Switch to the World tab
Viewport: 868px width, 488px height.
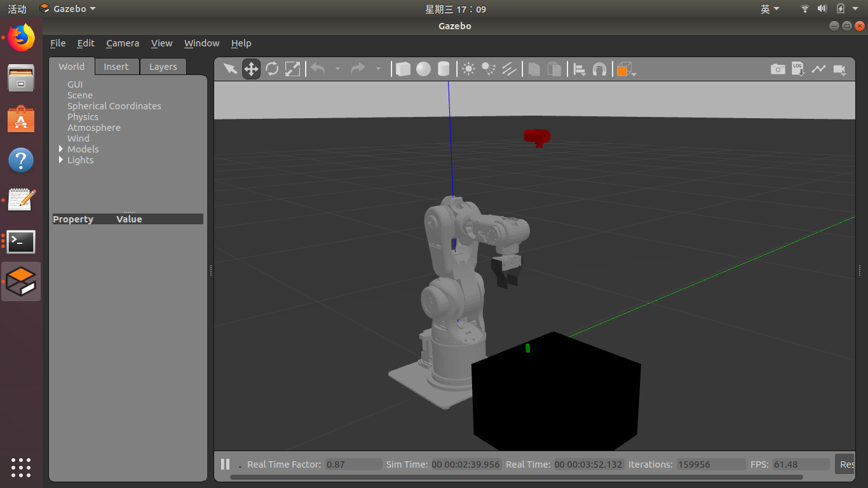72,67
